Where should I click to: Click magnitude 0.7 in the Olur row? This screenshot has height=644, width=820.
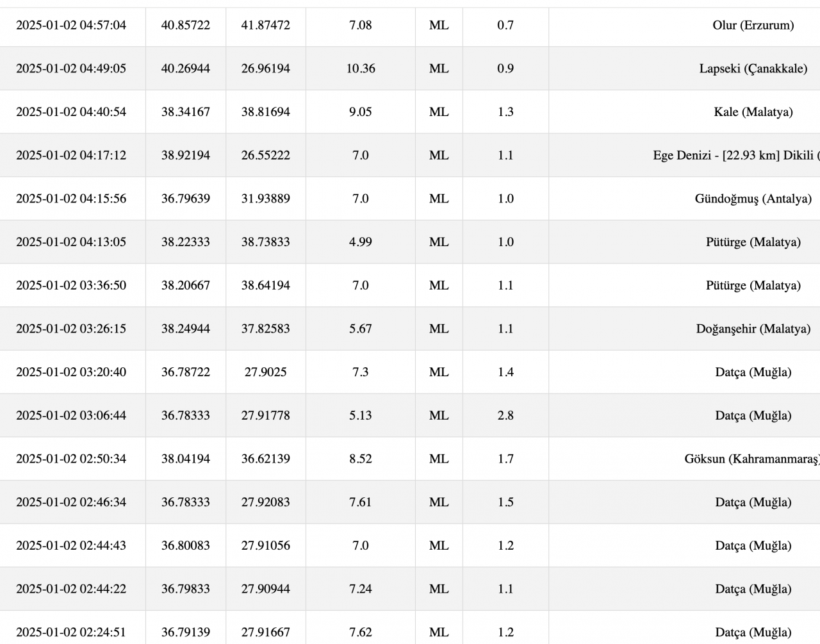pyautogui.click(x=505, y=25)
